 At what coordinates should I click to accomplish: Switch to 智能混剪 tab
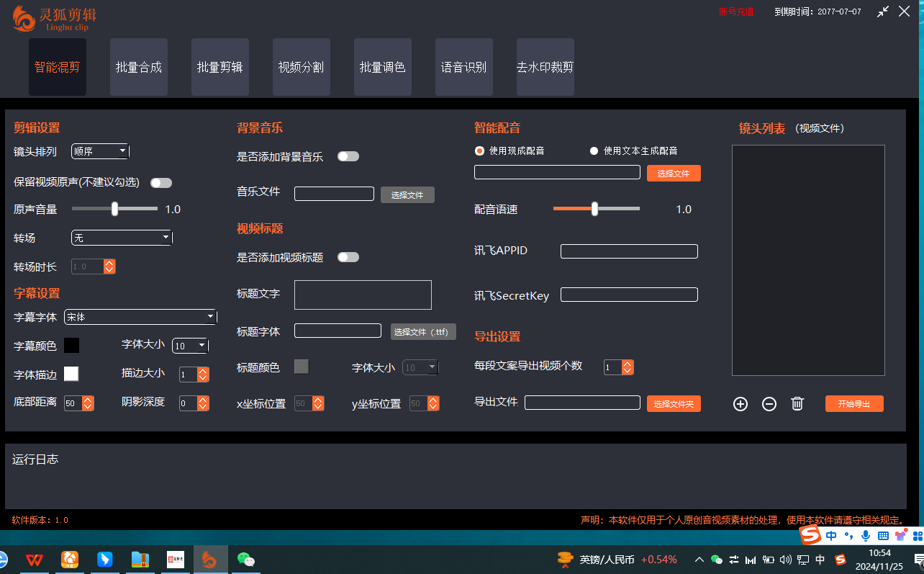pos(58,67)
